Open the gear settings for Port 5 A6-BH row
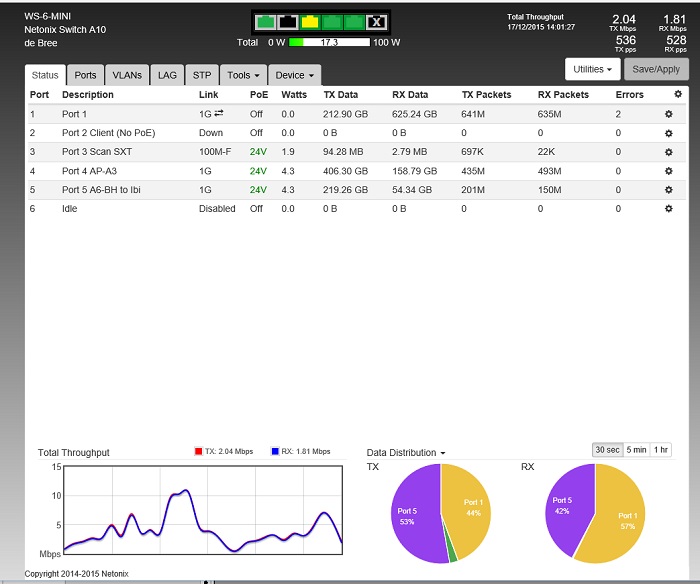This screenshot has height=584, width=700. pos(668,190)
